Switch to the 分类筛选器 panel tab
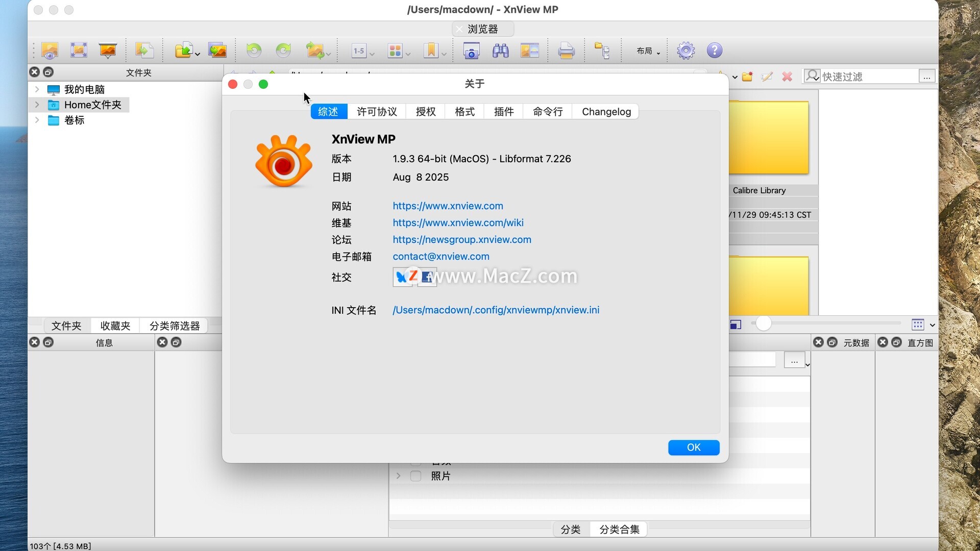The width and height of the screenshot is (980, 551). [x=175, y=325]
